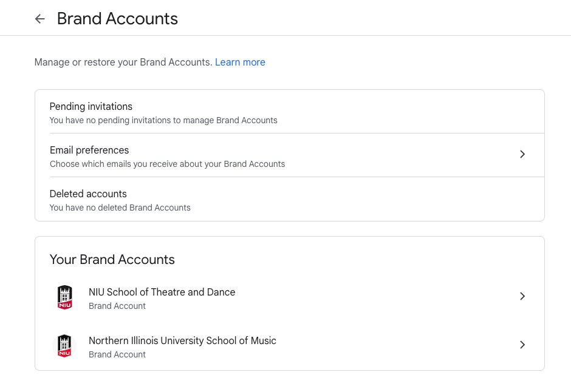Select the Pending invitations heading
This screenshot has width=571, height=392.
click(x=91, y=107)
